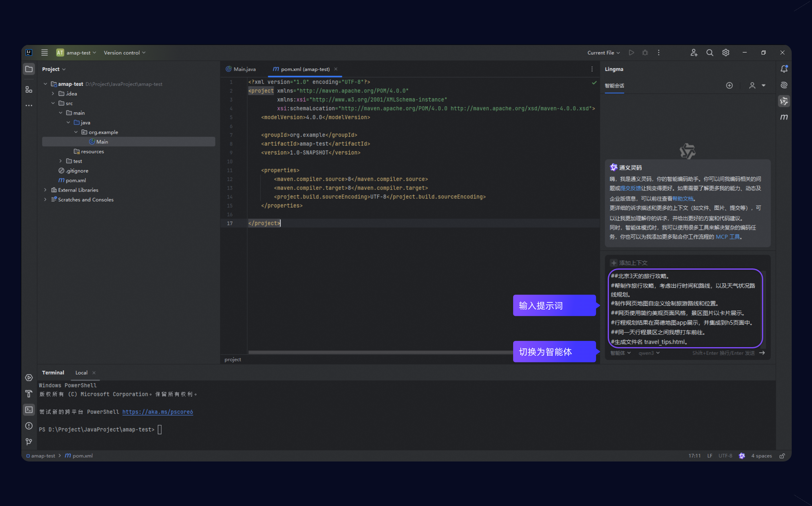Click LF line separator status entry
812x506 pixels.
click(x=710, y=456)
